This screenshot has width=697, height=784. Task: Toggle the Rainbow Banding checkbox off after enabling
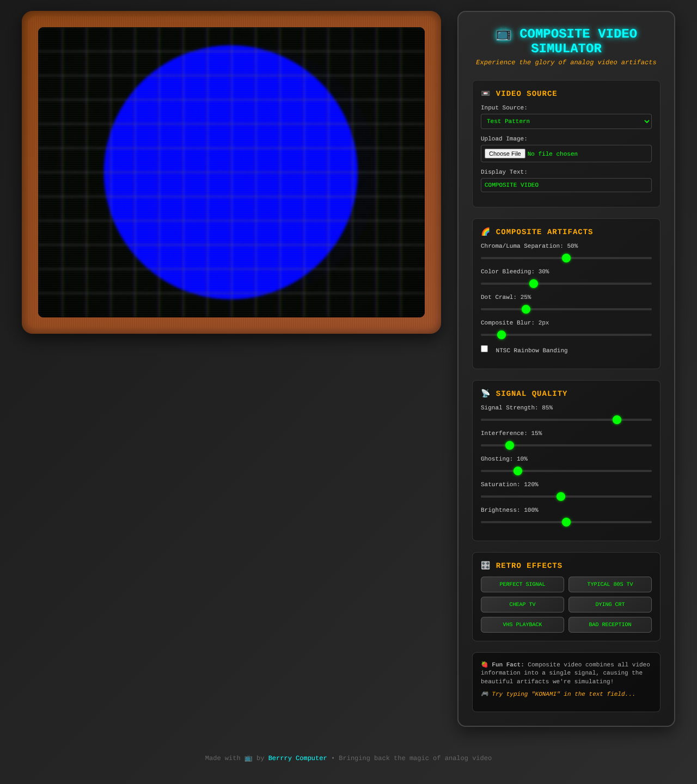484,348
